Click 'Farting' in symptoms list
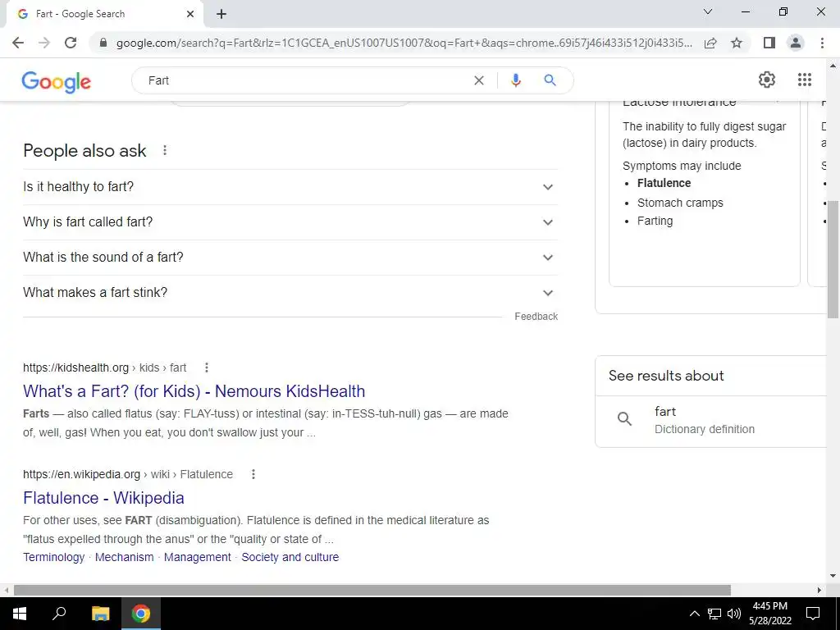This screenshot has width=840, height=630. coord(655,221)
